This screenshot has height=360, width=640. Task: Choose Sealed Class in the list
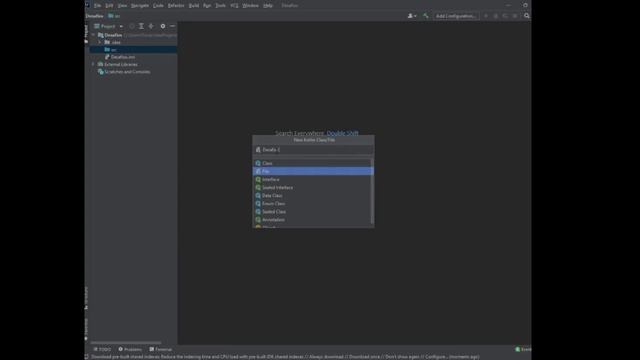coord(312,212)
